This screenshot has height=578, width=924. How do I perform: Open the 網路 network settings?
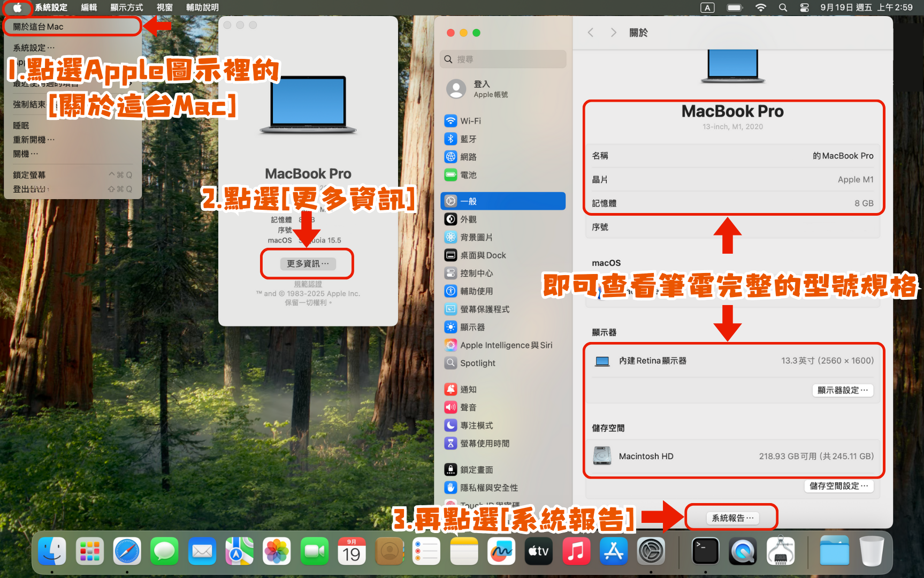[468, 157]
